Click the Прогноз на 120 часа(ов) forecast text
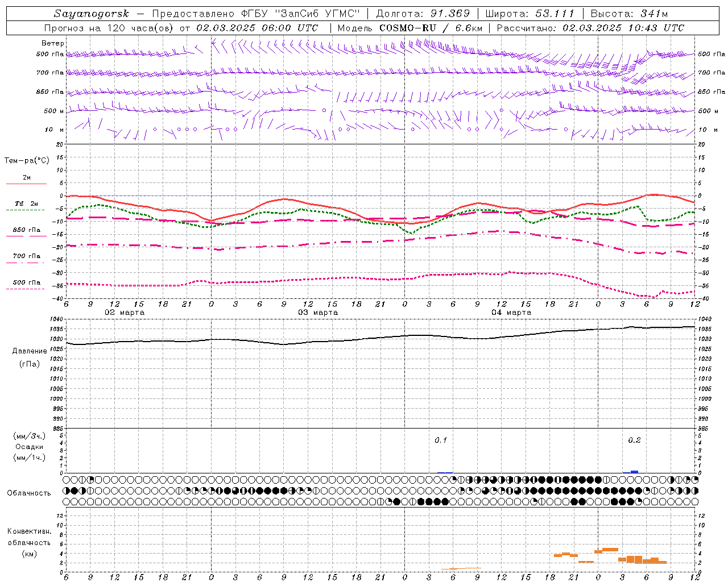Viewport: 728px width, 582px height. coord(110,28)
